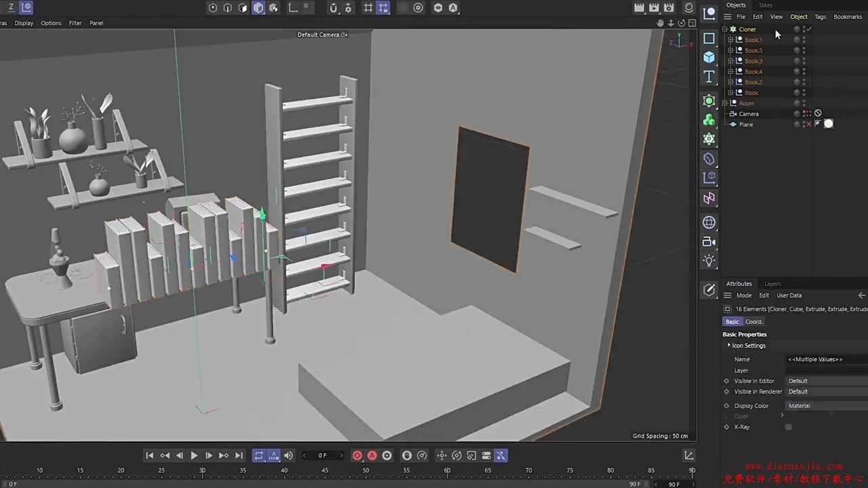Open the Layers panel tab
The height and width of the screenshot is (488, 868).
[772, 284]
